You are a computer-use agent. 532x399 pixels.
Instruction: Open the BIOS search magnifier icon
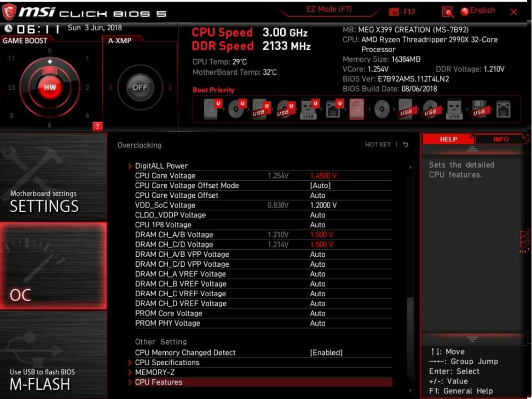click(447, 12)
